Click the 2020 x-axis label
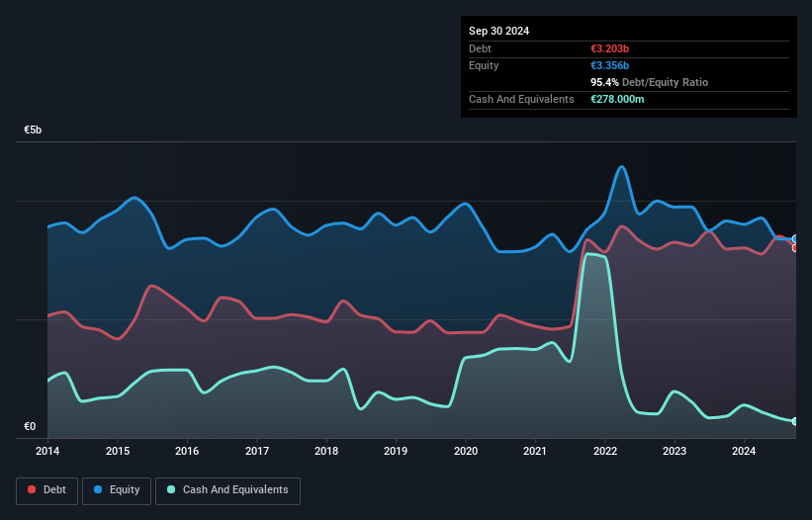The image size is (812, 520). pyautogui.click(x=466, y=451)
